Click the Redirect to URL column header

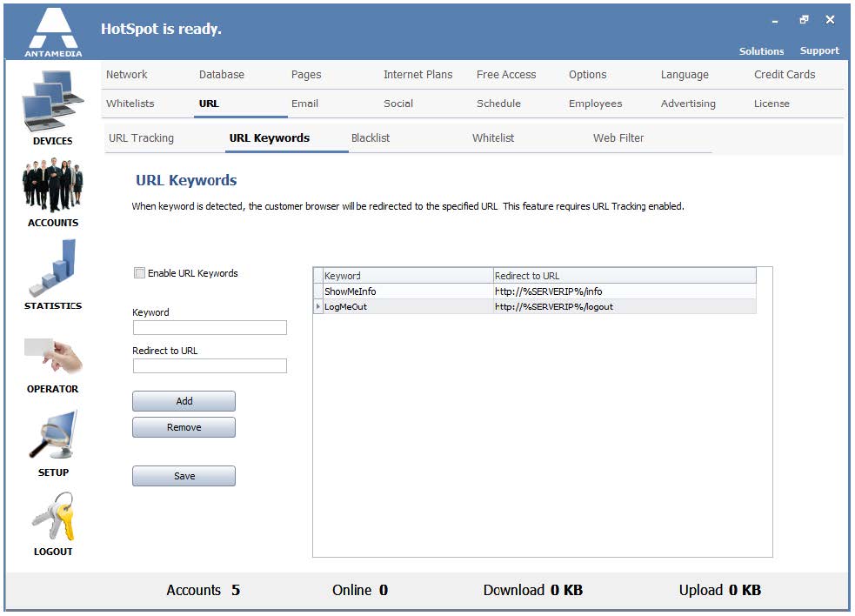pos(625,276)
